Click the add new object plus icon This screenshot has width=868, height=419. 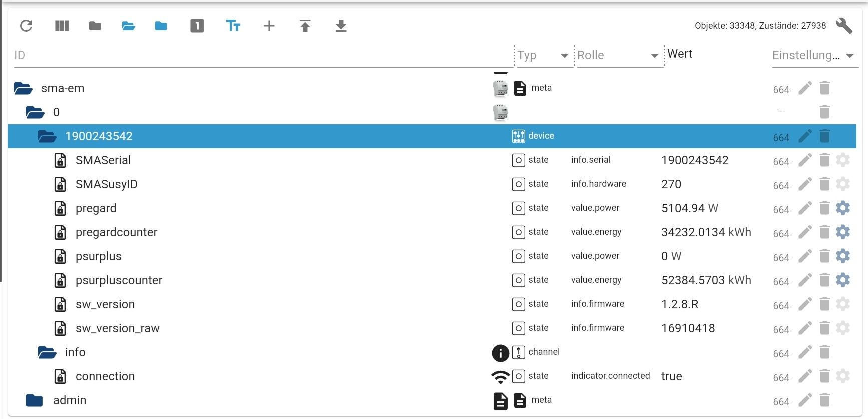coord(269,26)
